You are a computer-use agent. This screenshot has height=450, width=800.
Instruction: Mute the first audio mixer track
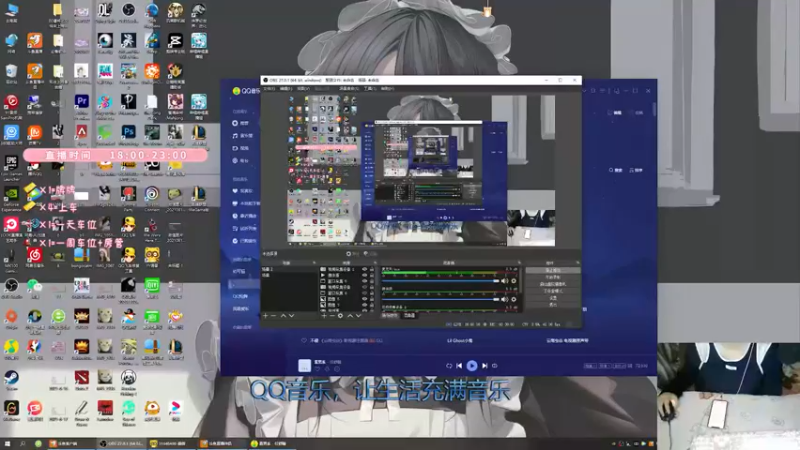coord(505,281)
